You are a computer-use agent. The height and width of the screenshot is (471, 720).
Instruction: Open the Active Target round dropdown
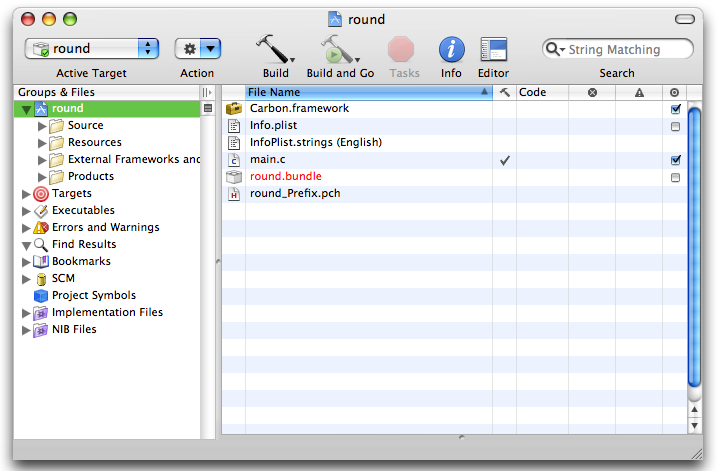coord(92,49)
